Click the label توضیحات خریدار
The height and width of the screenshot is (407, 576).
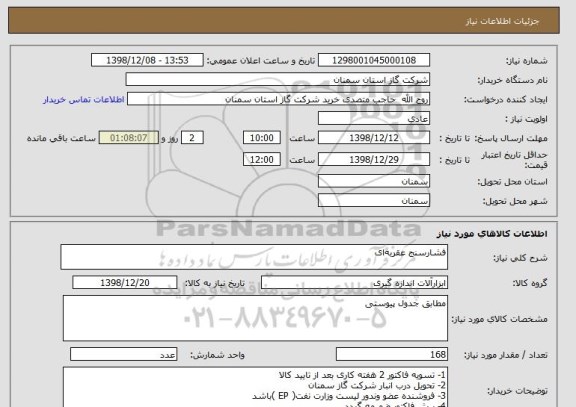pos(518,391)
